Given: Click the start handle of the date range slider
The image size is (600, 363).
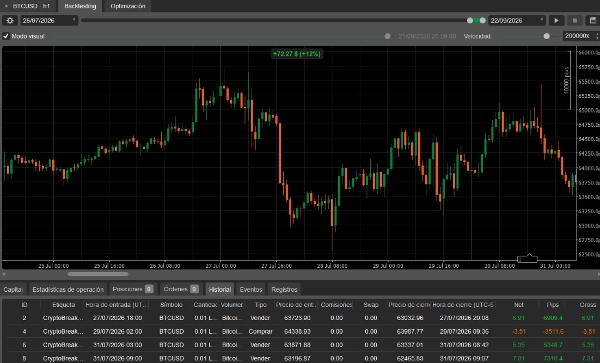Looking at the screenshot, I should pos(470,20).
